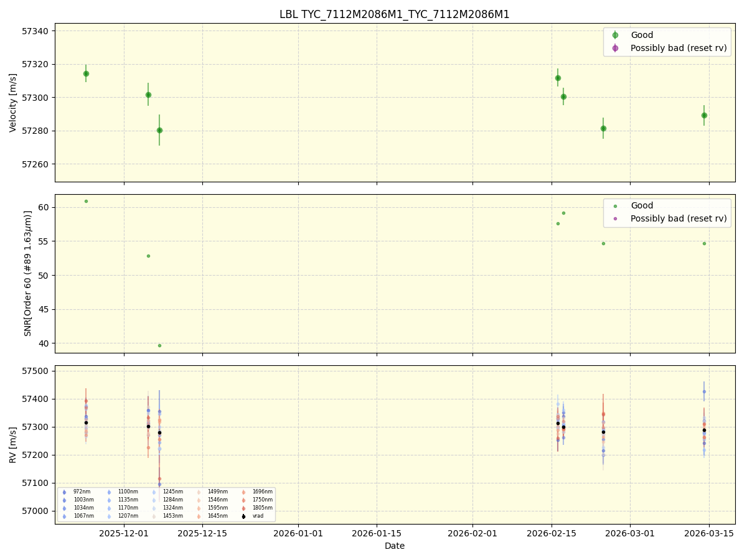
Task: Click the 'RV [m/s]' y-axis label
Action: pyautogui.click(x=13, y=444)
